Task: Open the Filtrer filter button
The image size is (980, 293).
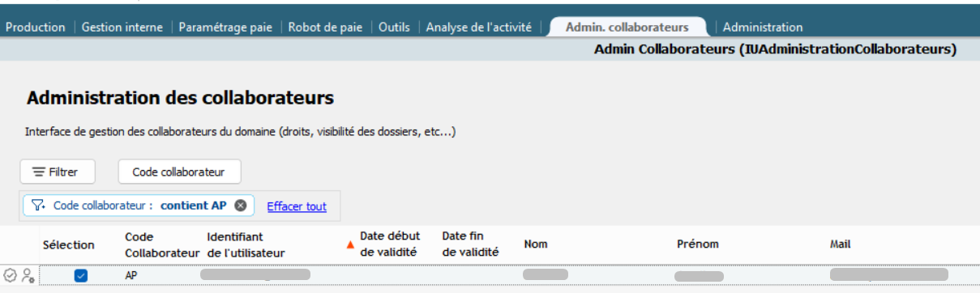Action: pos(58,172)
